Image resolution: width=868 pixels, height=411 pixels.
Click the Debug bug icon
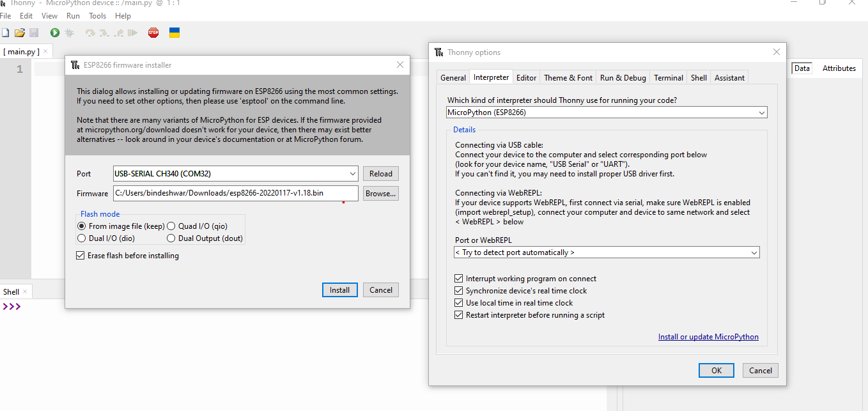[x=69, y=33]
